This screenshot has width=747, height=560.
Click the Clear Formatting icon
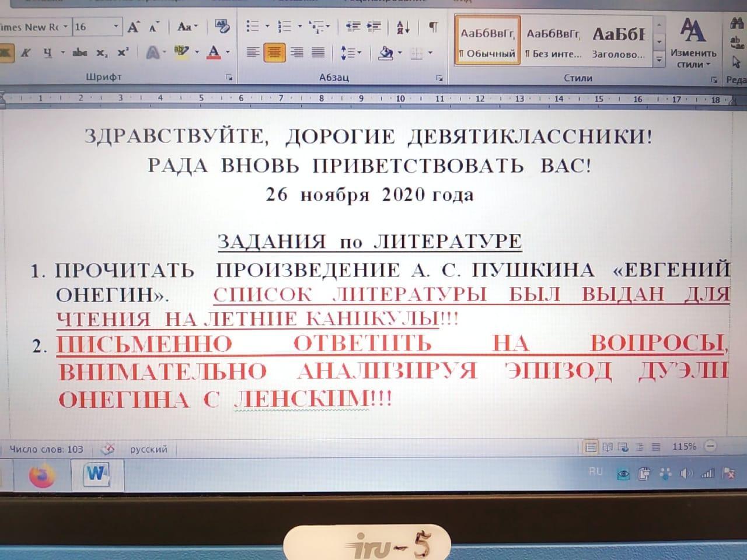click(222, 27)
